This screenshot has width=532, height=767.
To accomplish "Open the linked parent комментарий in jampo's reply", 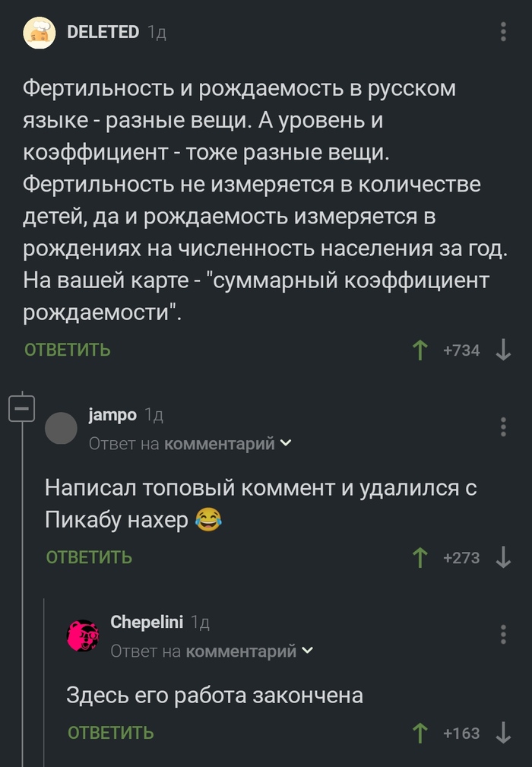I will tap(219, 442).
